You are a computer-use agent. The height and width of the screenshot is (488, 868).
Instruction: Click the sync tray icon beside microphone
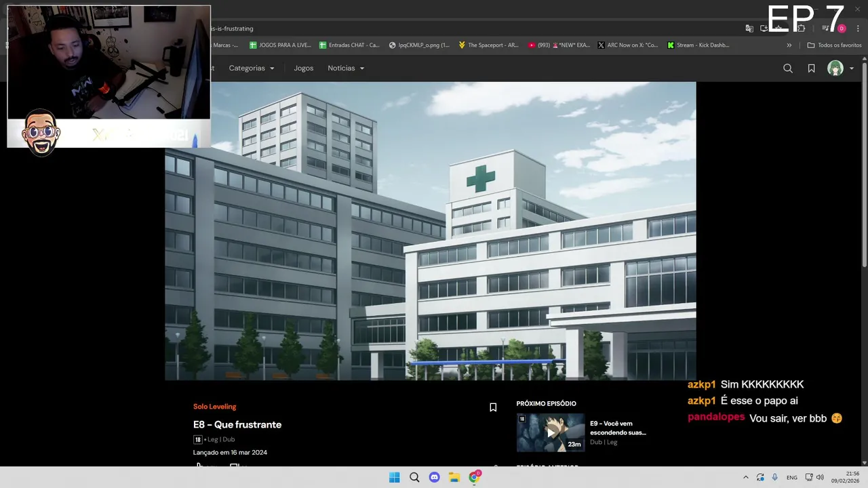coord(760,477)
